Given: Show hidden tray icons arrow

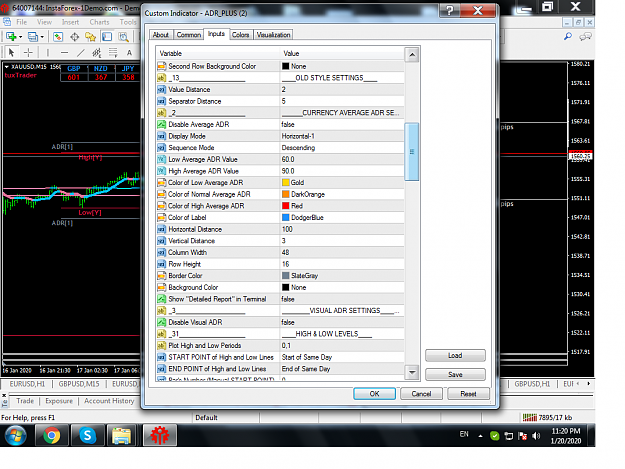Looking at the screenshot, I should [x=480, y=436].
